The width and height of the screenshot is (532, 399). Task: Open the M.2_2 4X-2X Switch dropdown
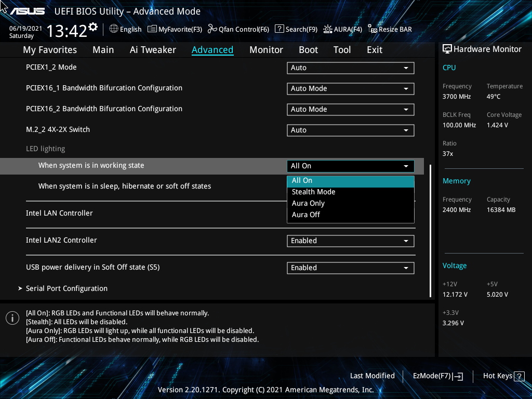[350, 130]
